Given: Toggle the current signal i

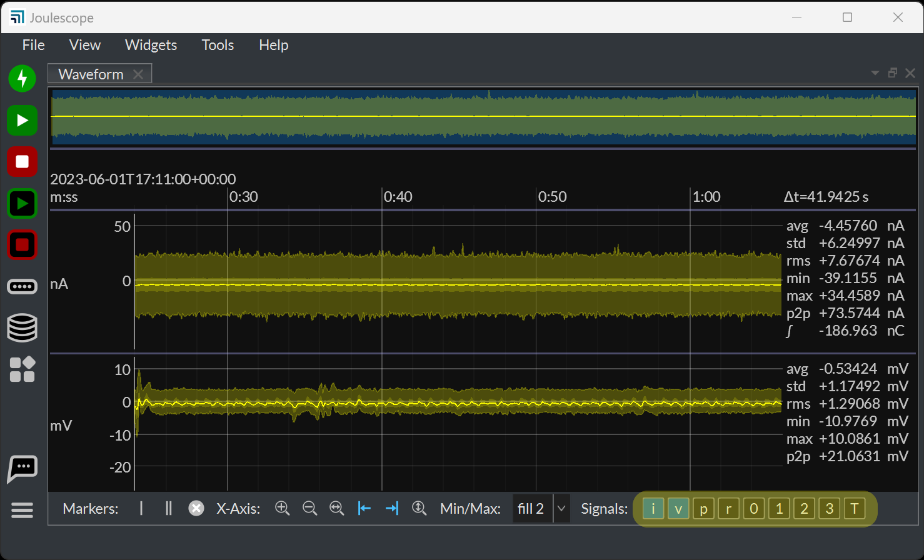Looking at the screenshot, I should (x=653, y=509).
